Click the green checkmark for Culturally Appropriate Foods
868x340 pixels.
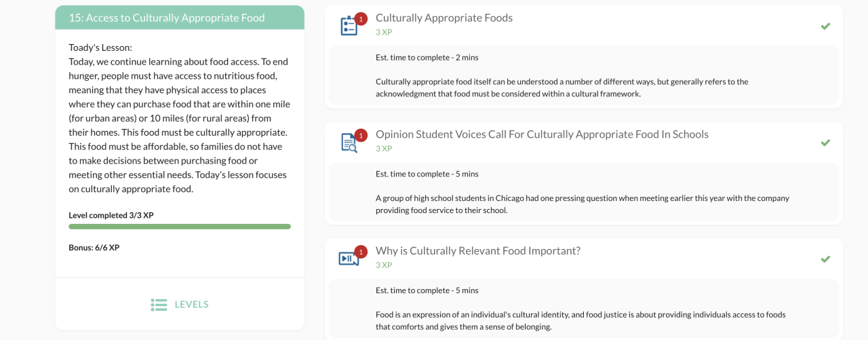tap(825, 26)
